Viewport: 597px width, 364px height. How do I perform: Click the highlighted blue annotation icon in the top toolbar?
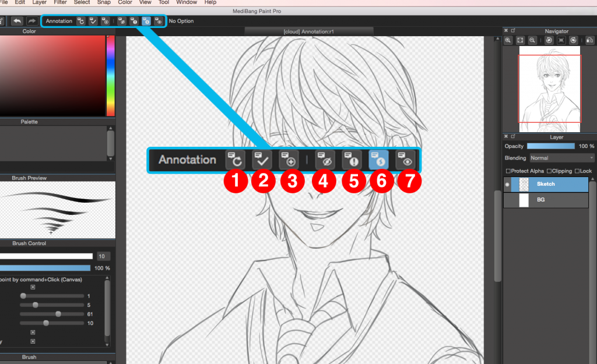click(146, 21)
